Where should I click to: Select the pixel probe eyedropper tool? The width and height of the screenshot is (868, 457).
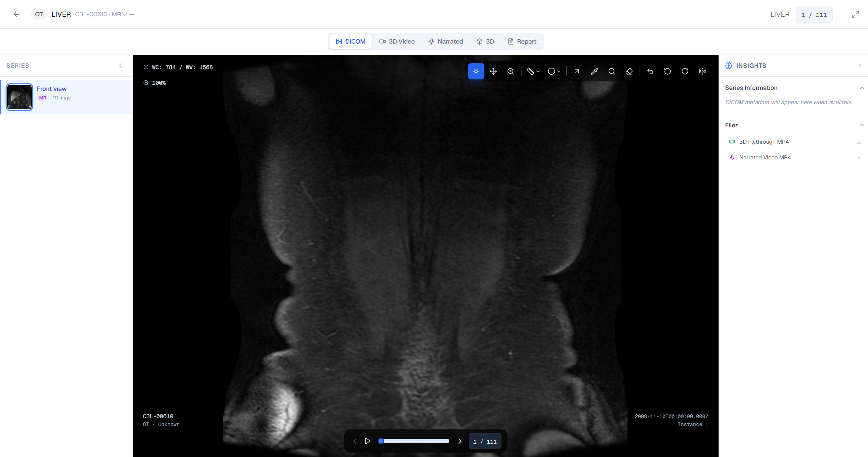594,71
